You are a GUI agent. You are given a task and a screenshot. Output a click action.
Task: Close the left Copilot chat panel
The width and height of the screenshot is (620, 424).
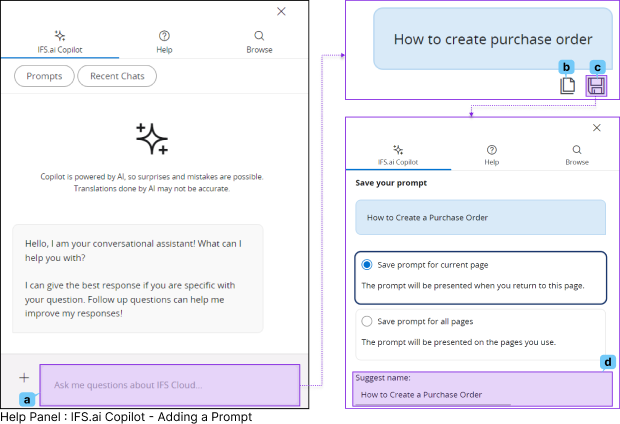click(281, 12)
